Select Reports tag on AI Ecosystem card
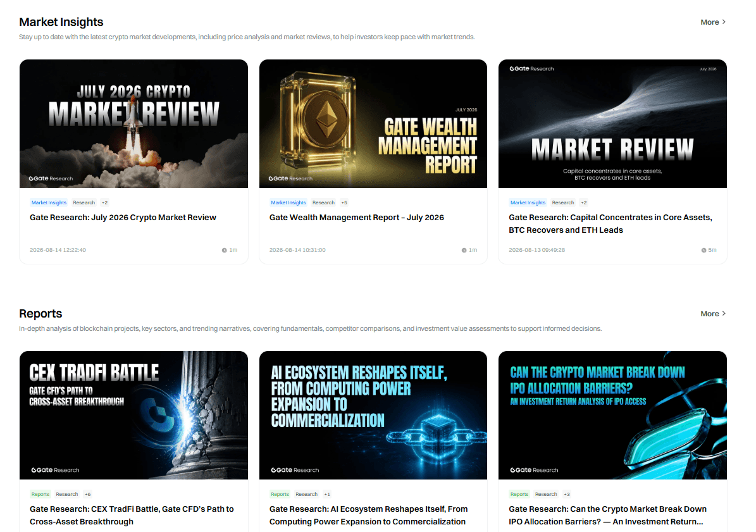Image resolution: width=756 pixels, height=532 pixels. pyautogui.click(x=280, y=495)
